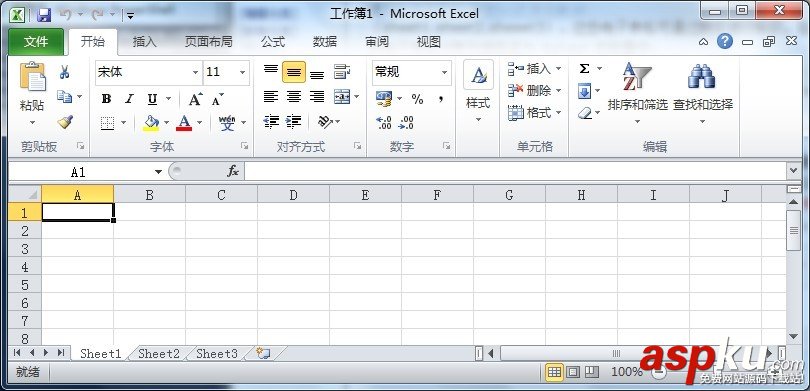Click the Increase Indent icon
810x391 pixels.
(x=293, y=121)
